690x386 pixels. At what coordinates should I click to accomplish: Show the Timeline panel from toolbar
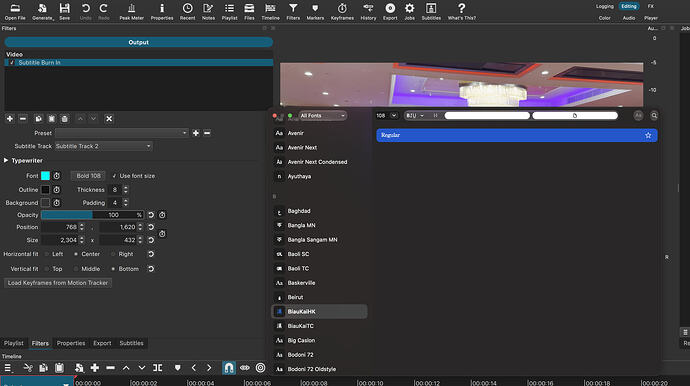(271, 12)
